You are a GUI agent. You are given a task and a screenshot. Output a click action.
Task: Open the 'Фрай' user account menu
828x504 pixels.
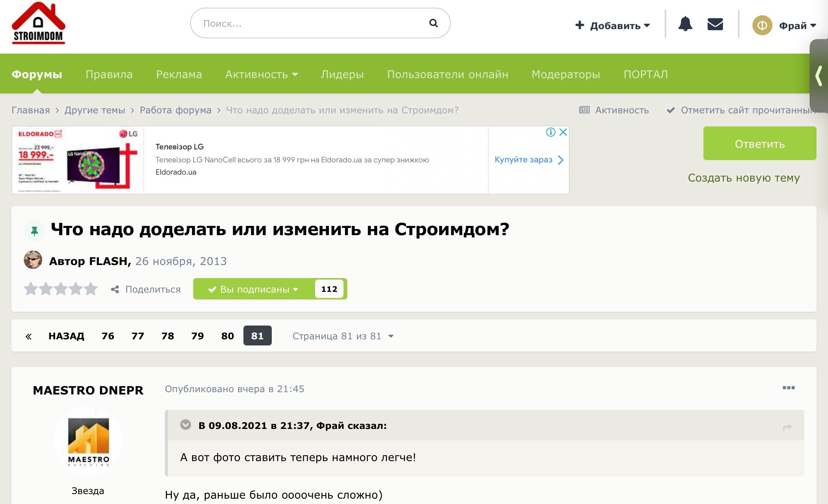tap(784, 26)
